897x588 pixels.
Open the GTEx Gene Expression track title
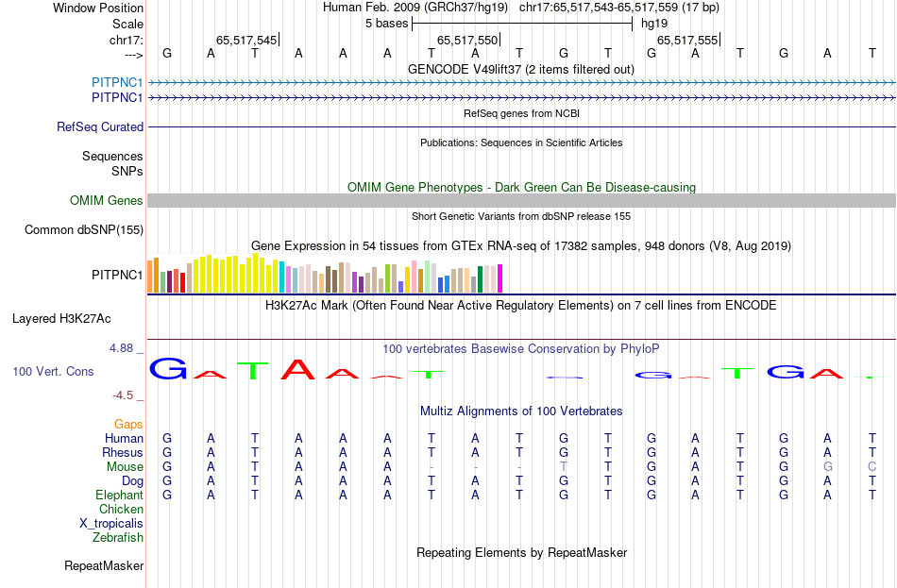(x=521, y=246)
